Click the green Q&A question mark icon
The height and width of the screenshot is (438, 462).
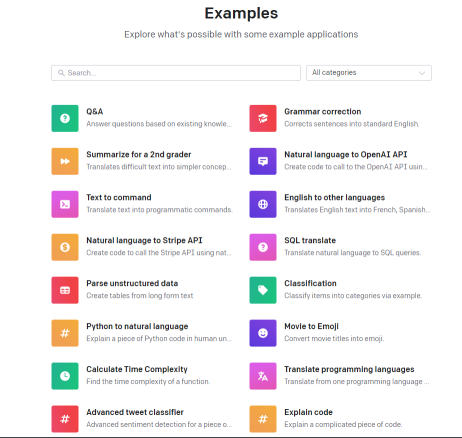pos(65,118)
